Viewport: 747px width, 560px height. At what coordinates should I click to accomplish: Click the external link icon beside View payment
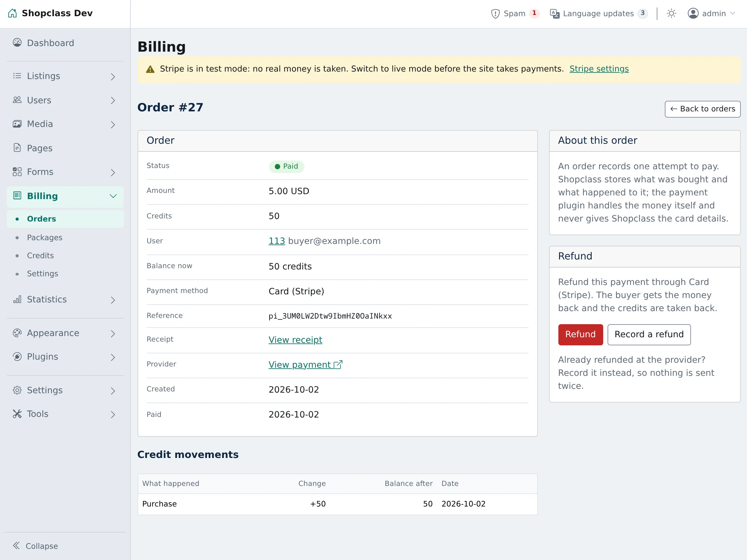pos(338,365)
